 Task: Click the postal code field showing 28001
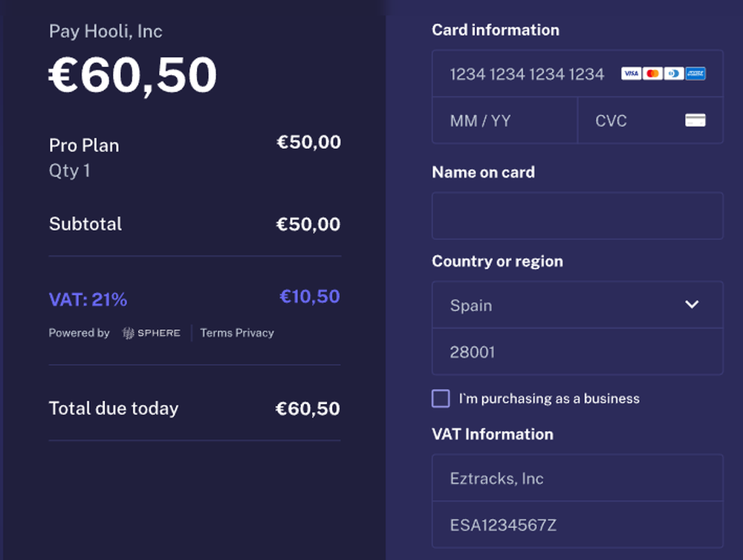pos(577,352)
